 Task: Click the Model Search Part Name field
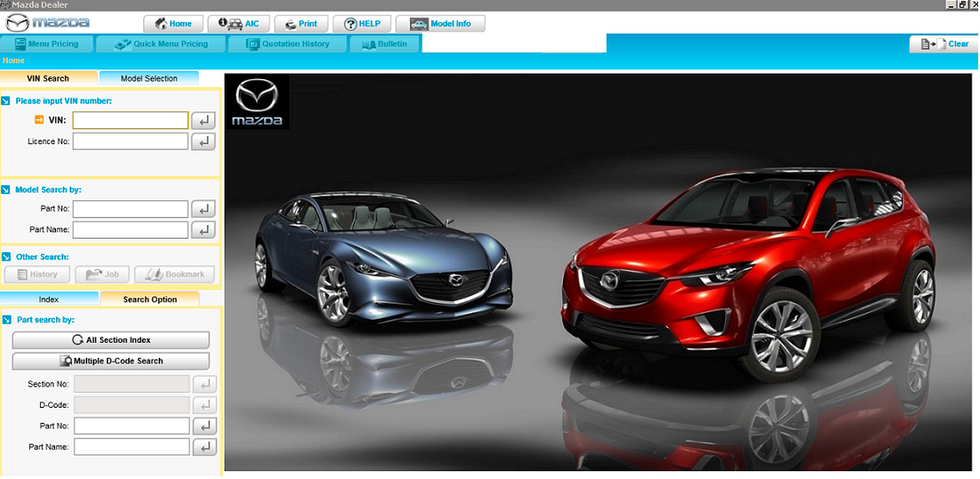pos(131,230)
